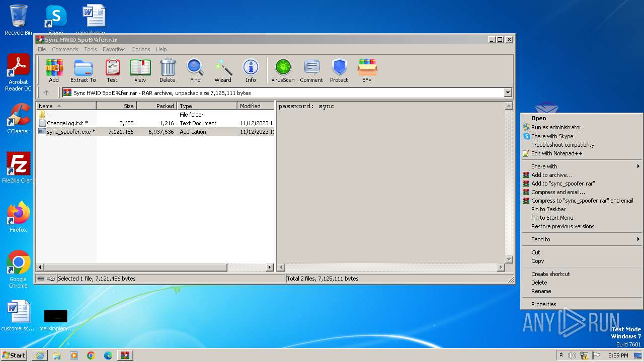Viewport: 644px width, 362px height.
Task: Open Google Chrome desktop shortcut
Action: [x=18, y=269]
